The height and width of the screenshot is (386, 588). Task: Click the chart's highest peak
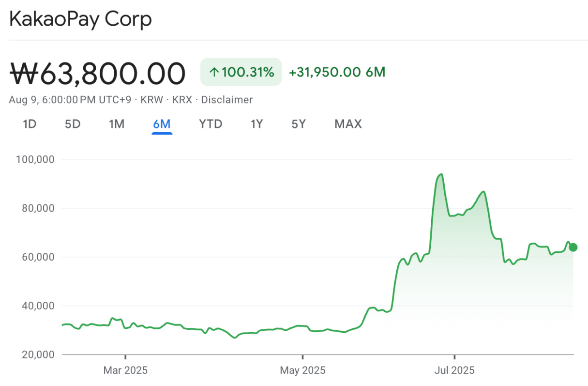[441, 174]
